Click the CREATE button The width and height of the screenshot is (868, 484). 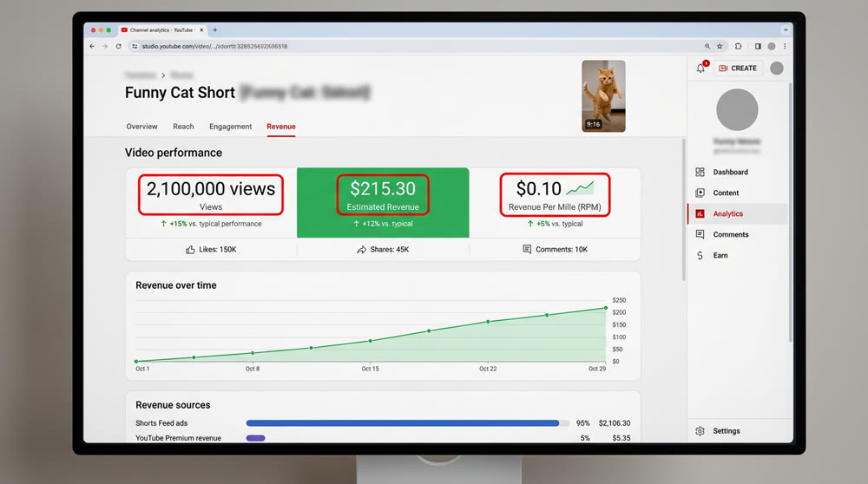(x=738, y=68)
